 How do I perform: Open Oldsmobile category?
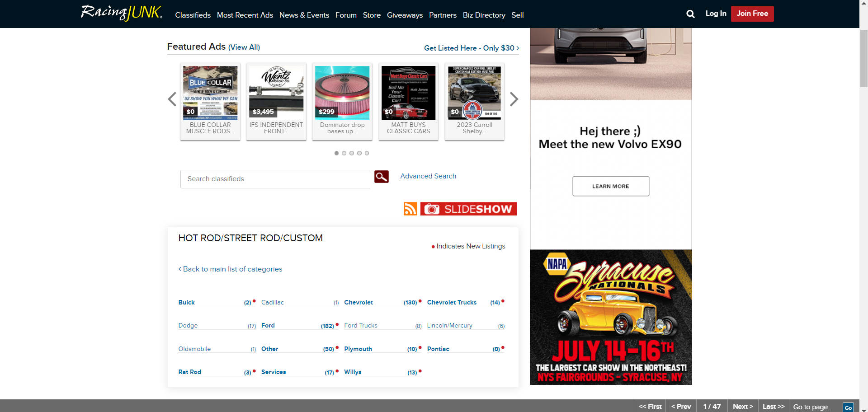tap(194, 349)
